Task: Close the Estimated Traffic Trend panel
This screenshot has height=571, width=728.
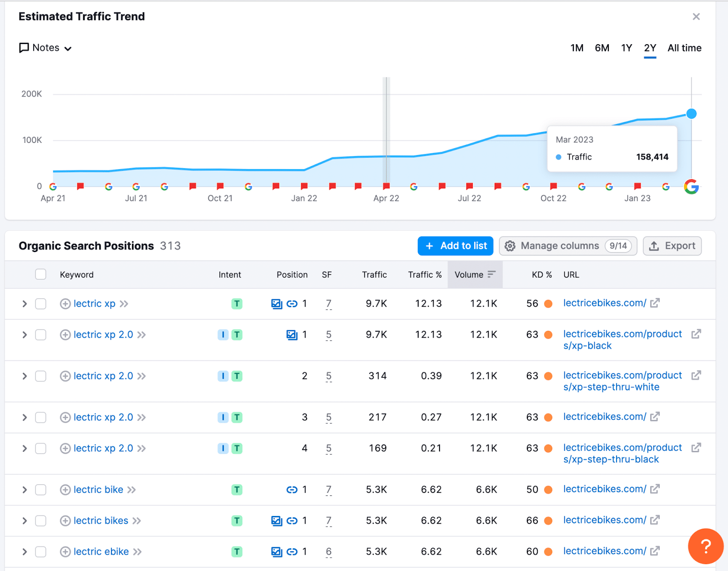Action: tap(696, 17)
